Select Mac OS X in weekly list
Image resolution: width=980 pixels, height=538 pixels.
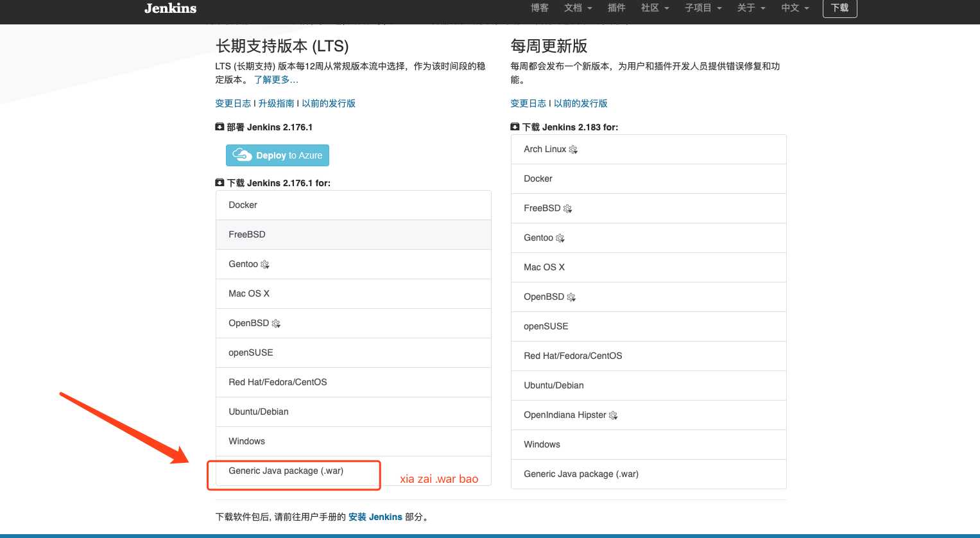point(649,267)
